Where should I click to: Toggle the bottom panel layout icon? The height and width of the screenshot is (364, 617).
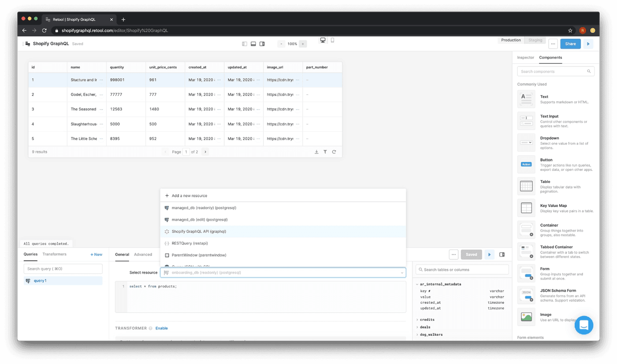(253, 44)
